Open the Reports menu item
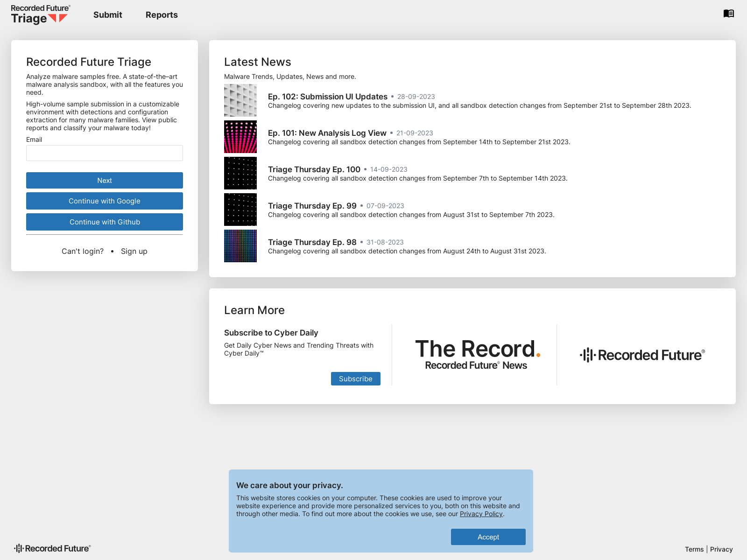 [x=162, y=14]
